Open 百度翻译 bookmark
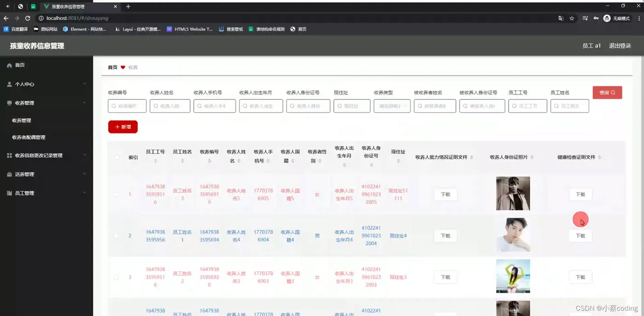This screenshot has height=316, width=644. coord(16,29)
